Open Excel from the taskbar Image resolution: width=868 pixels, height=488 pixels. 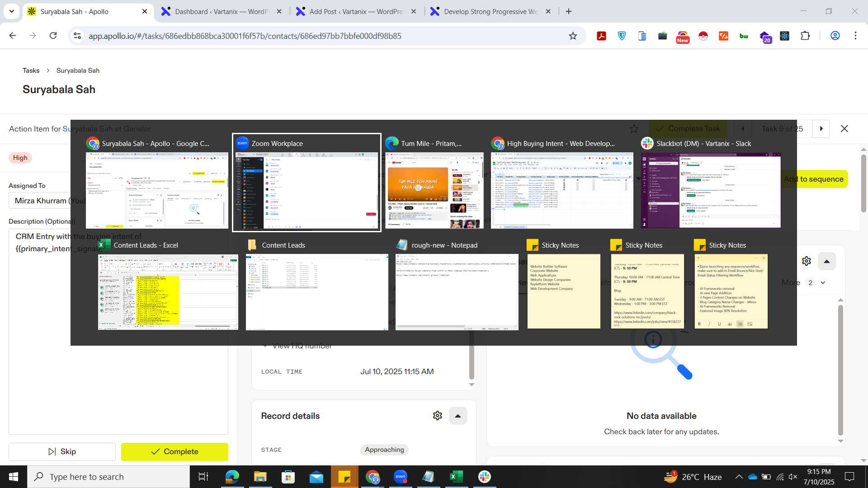pos(457,477)
